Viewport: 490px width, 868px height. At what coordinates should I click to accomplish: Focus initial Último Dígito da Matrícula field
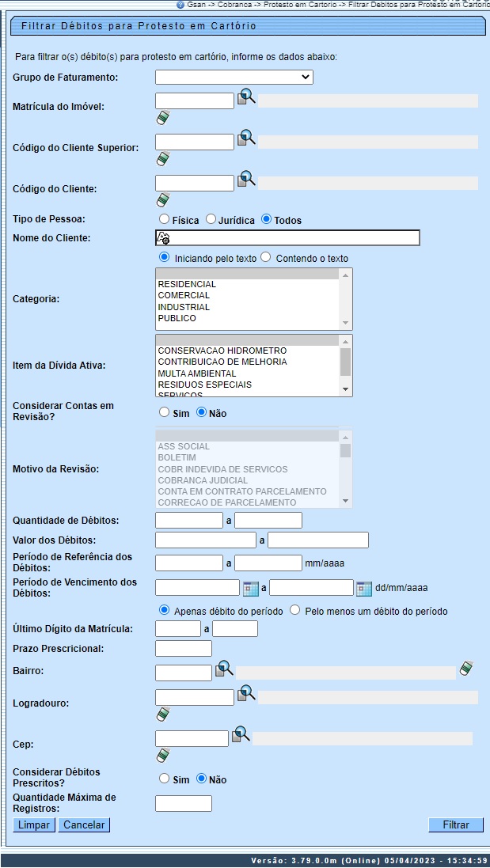[178, 629]
